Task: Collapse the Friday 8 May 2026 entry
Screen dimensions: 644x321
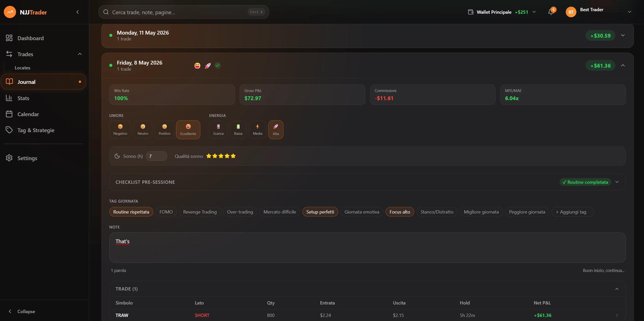Action: pos(623,65)
